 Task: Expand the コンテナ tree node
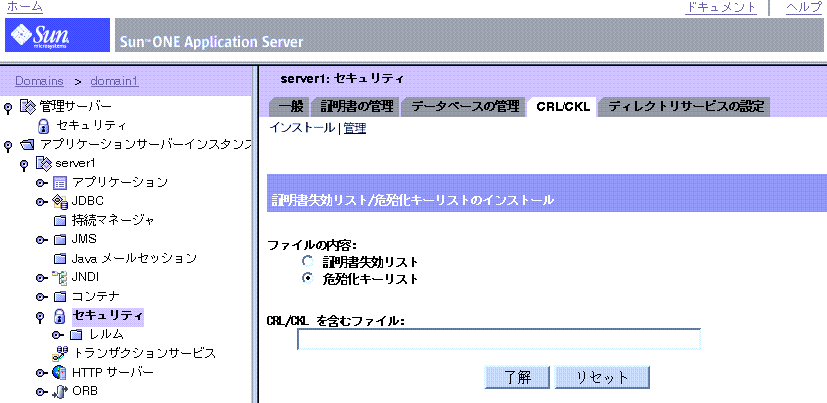tap(43, 297)
